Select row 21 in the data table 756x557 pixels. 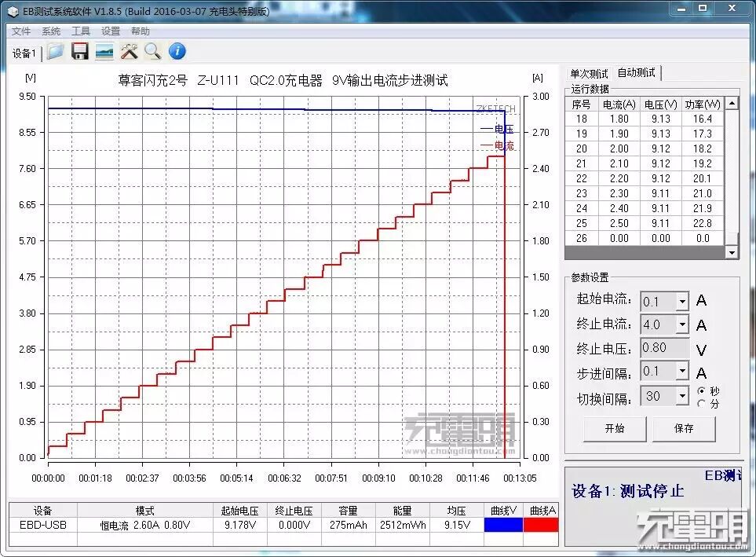[x=645, y=163]
